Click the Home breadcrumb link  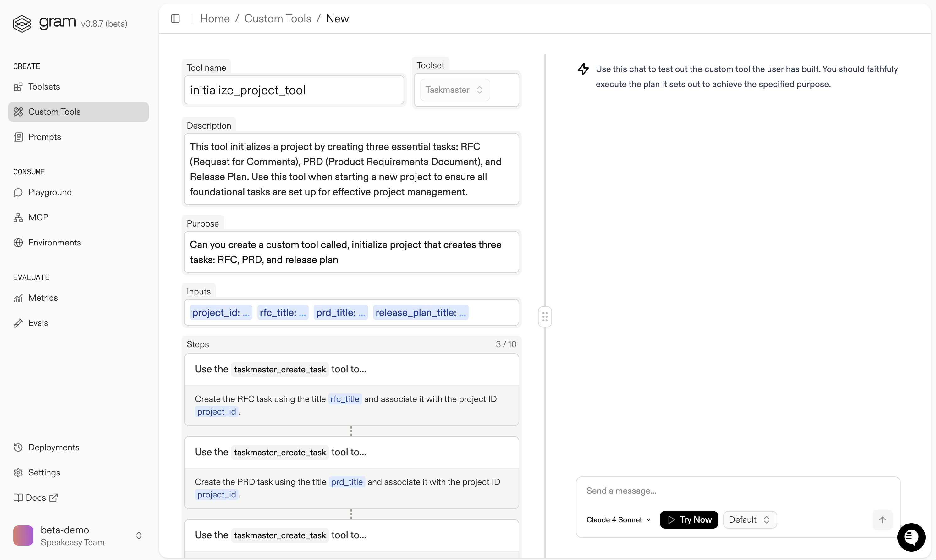[214, 19]
